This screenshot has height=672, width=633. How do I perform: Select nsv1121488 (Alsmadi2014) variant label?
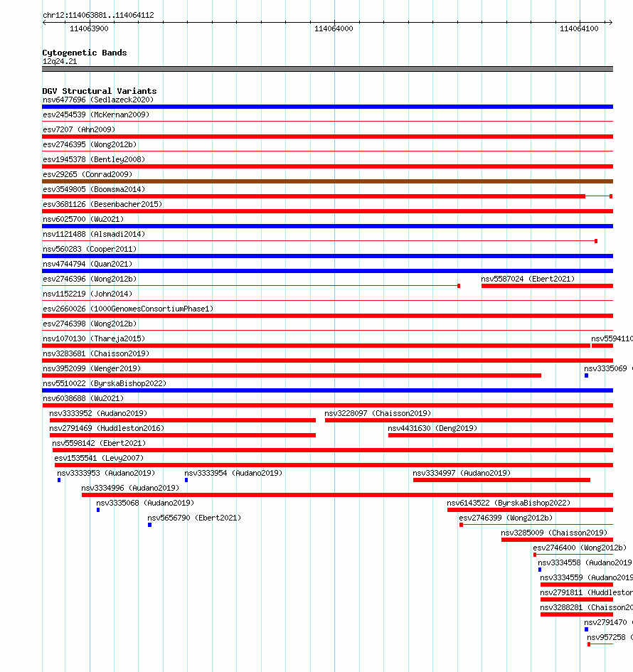pos(94,235)
